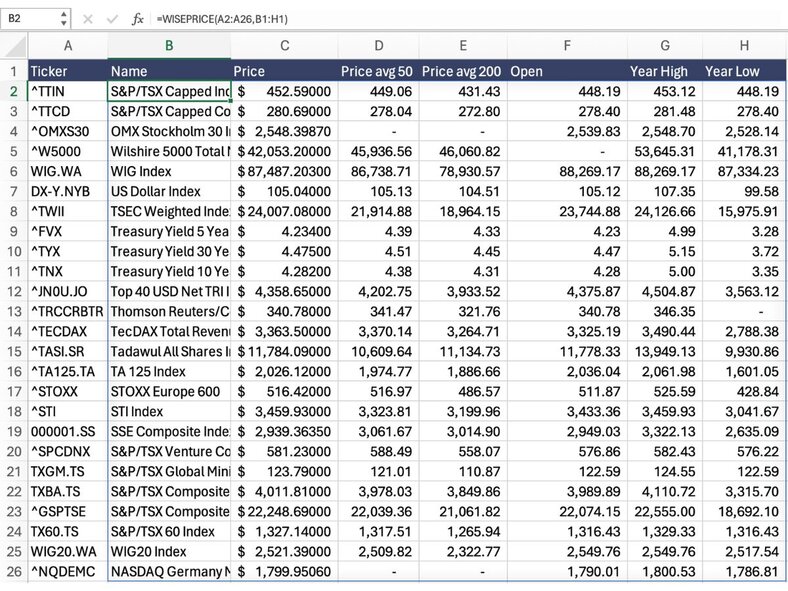788x591 pixels.
Task: Select the WIG.WA ticker cell
Action: (68, 171)
